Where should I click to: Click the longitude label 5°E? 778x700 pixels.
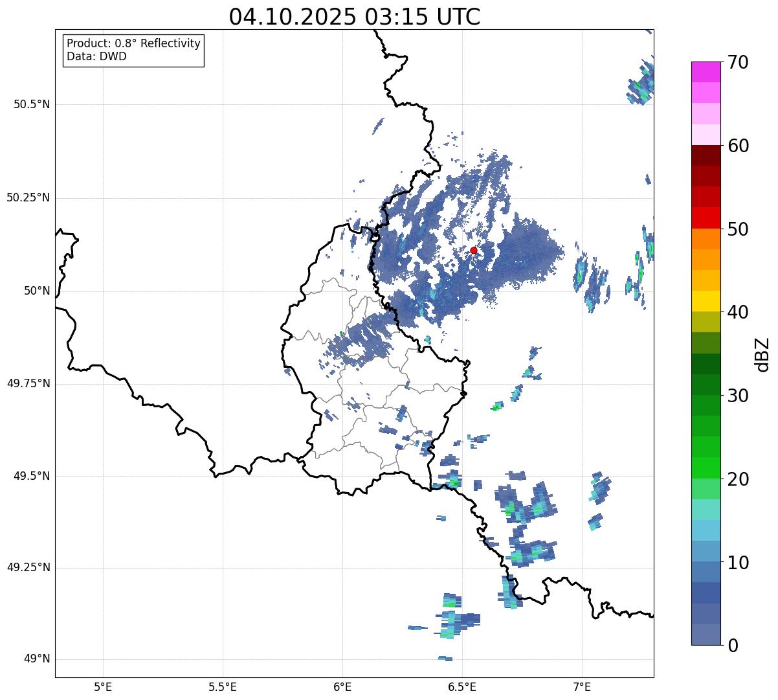click(x=103, y=686)
